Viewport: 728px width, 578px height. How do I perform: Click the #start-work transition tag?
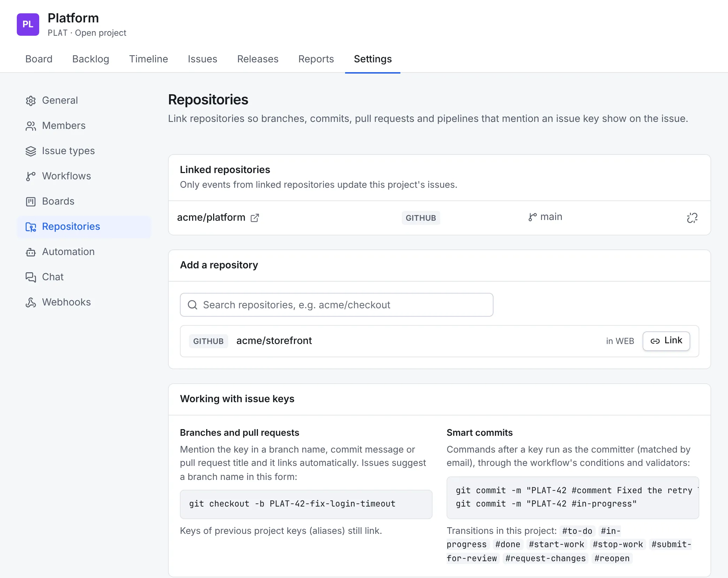click(x=556, y=544)
